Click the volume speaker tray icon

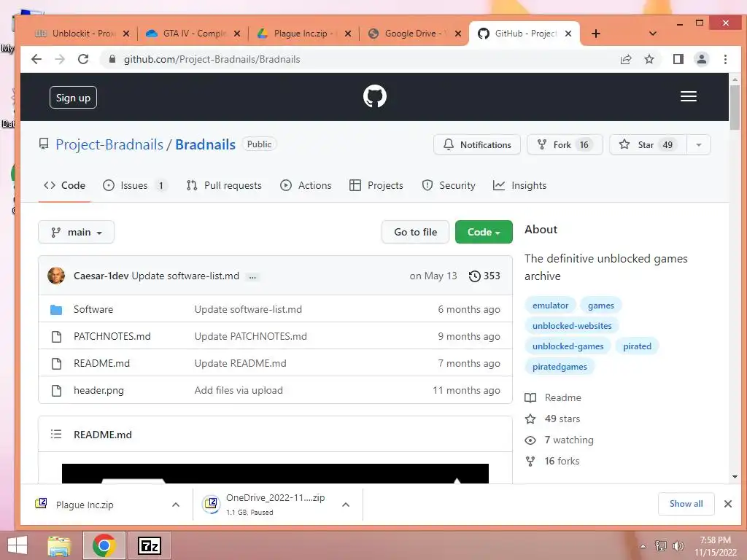tap(678, 545)
